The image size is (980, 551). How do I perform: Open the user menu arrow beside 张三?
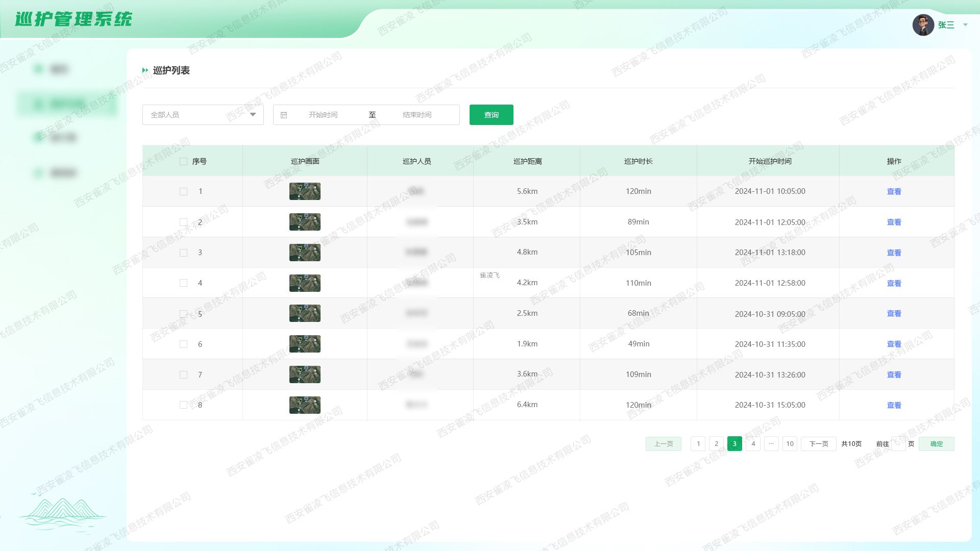[965, 24]
